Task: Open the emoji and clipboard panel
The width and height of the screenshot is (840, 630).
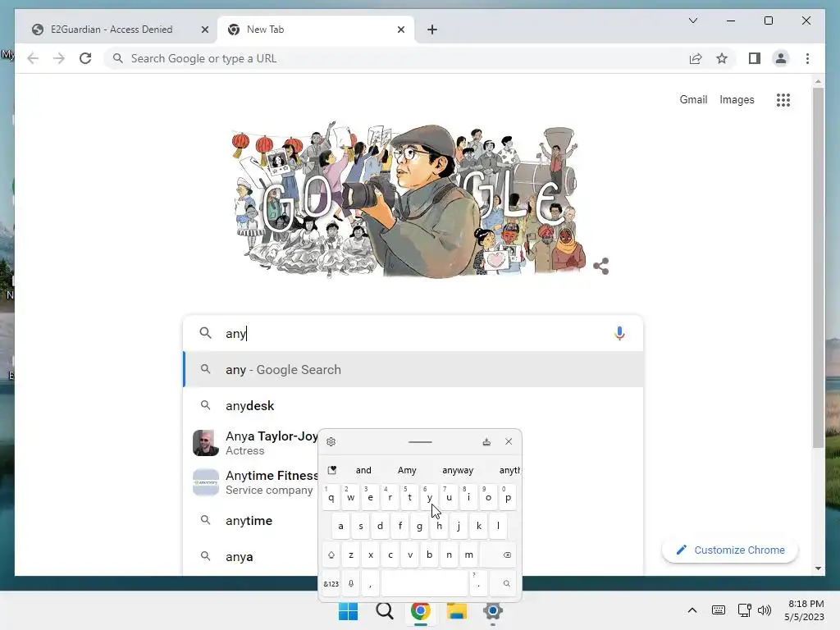Action: [x=332, y=470]
